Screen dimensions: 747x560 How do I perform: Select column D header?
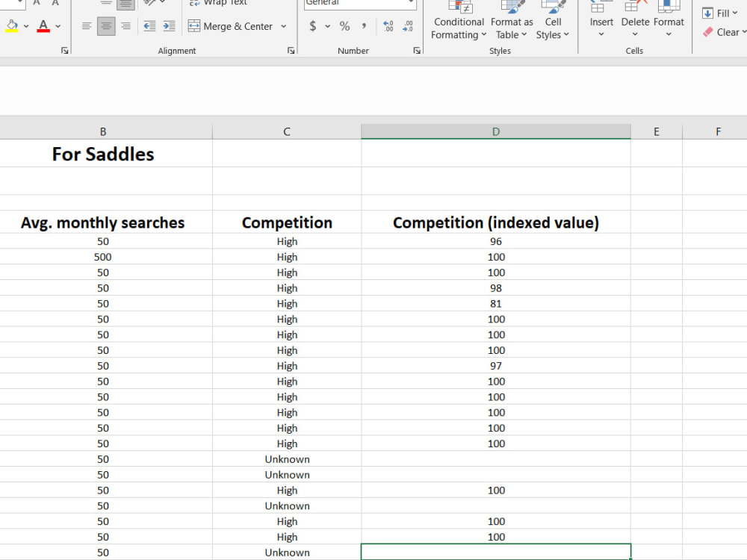coord(496,132)
